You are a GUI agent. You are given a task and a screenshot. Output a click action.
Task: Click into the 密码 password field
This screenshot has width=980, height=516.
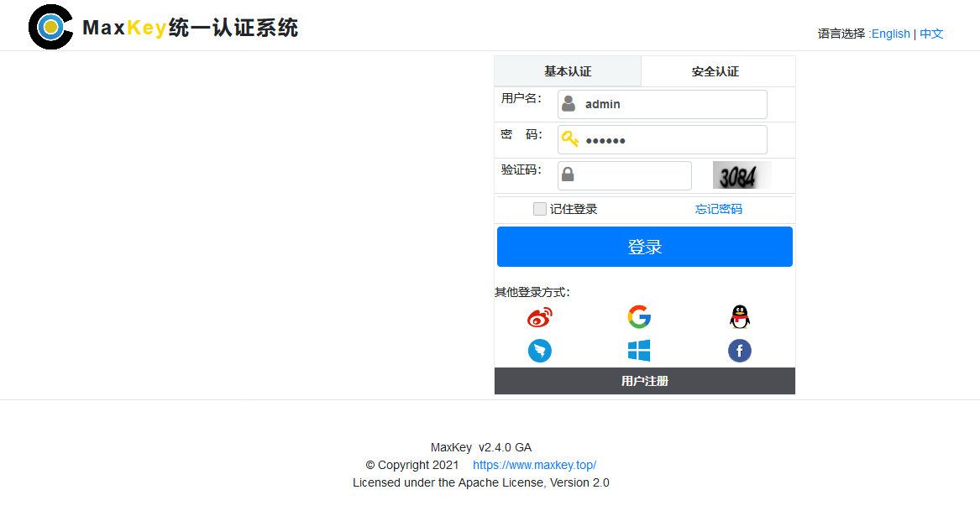[x=672, y=140]
